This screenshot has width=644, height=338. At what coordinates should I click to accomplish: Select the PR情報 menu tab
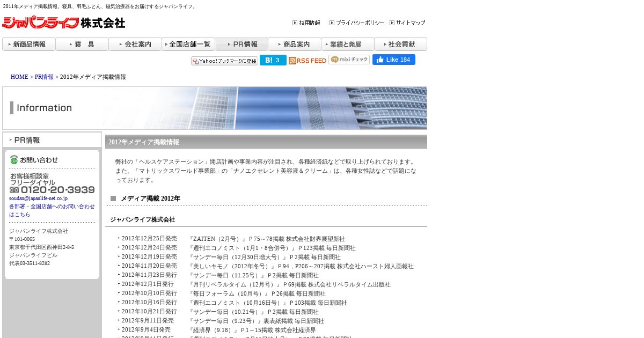241,44
